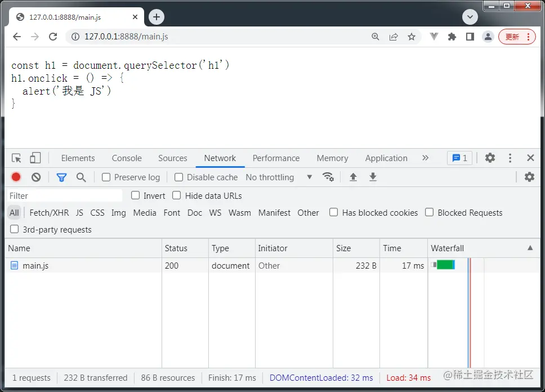This screenshot has width=545, height=392.
Task: Click the share page icon
Action: pos(394,37)
